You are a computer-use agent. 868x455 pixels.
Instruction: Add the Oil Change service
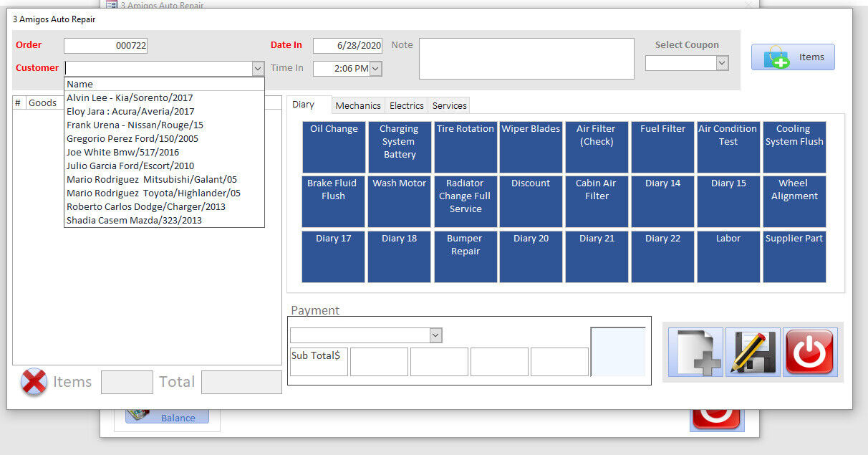pyautogui.click(x=334, y=147)
